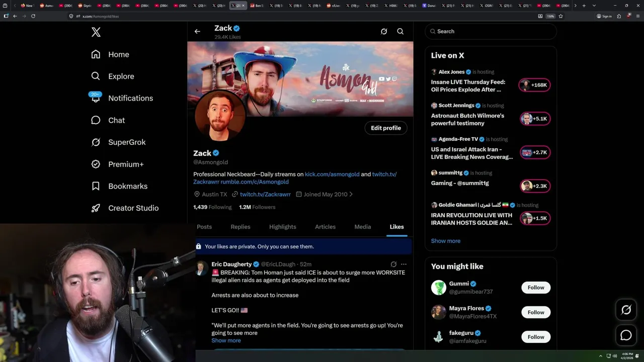Click the 150% zoom level indicator
Screen dimensions: 644x362
coord(550,16)
